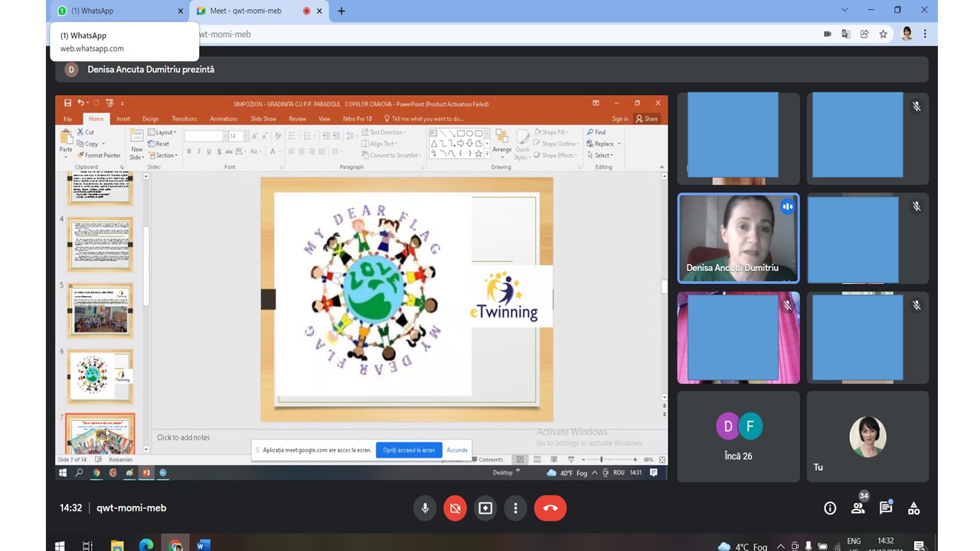Switch to the WhatsApp browser tab

coord(119,11)
